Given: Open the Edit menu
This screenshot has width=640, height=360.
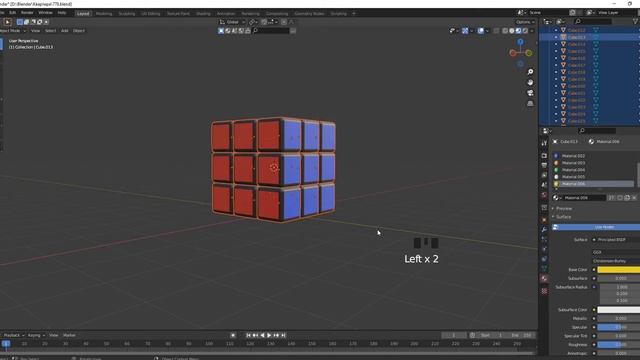Looking at the screenshot, I should [x=13, y=13].
